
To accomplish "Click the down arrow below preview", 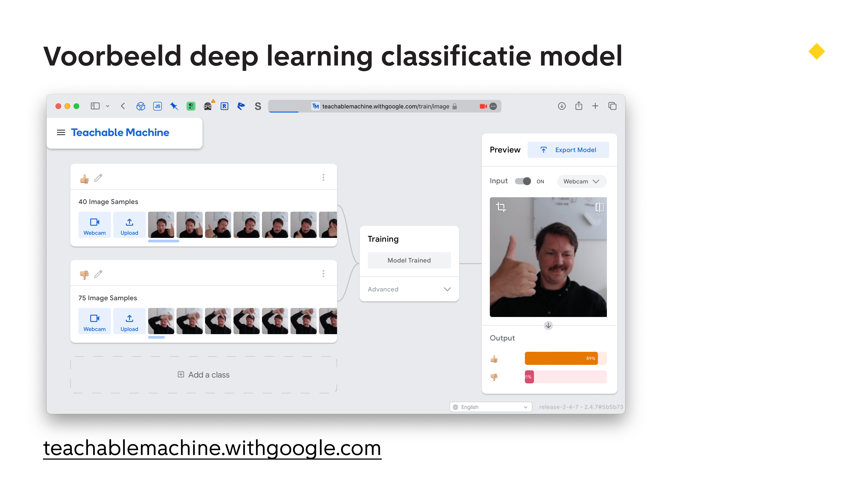I will point(548,325).
